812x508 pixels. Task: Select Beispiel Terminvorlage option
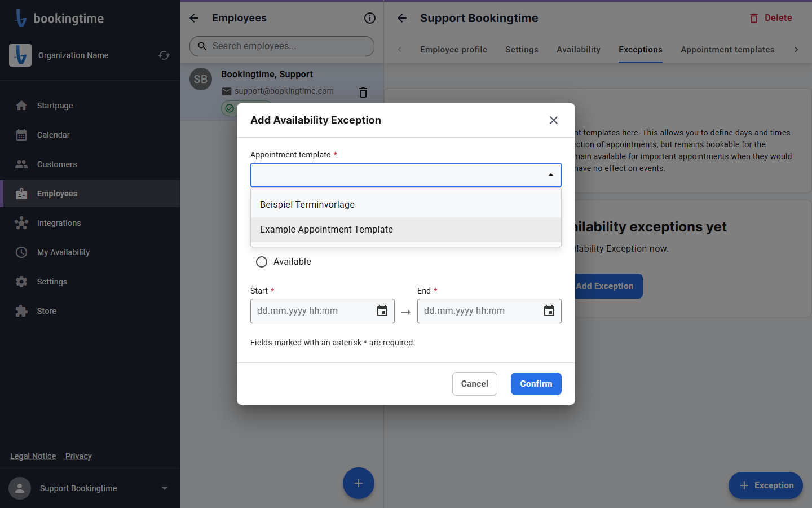406,205
